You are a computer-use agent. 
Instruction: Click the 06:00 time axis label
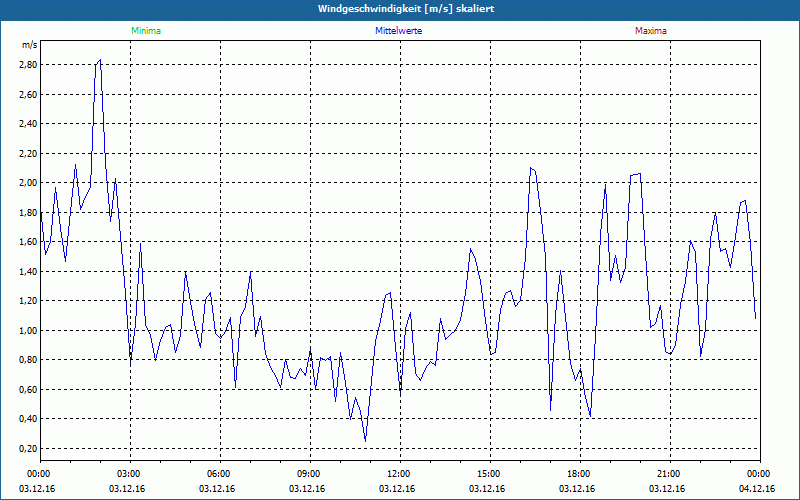pos(220,474)
